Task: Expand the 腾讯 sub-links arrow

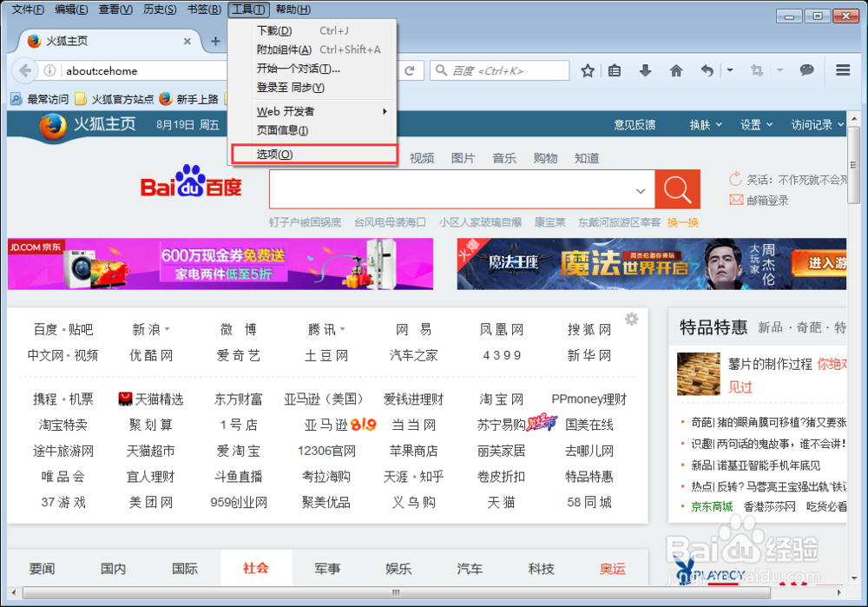Action: pyautogui.click(x=343, y=329)
